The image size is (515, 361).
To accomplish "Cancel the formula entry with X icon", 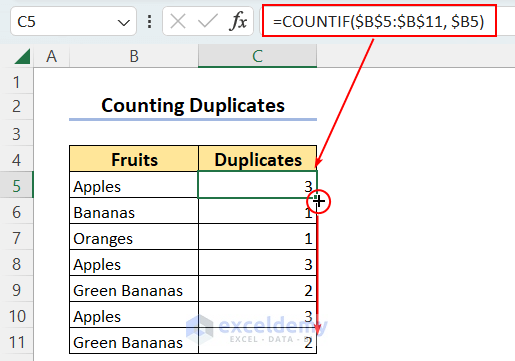I will tap(178, 22).
